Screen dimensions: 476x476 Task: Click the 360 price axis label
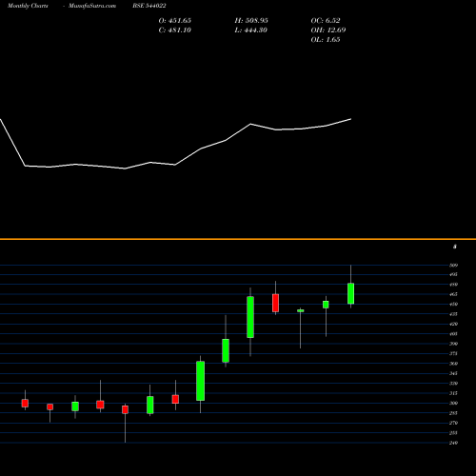coord(453,364)
